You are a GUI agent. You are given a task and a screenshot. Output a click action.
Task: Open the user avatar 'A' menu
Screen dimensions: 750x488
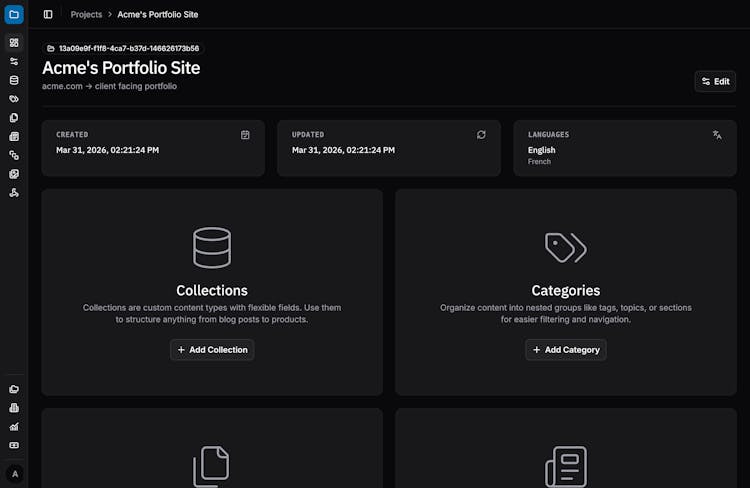click(14, 473)
